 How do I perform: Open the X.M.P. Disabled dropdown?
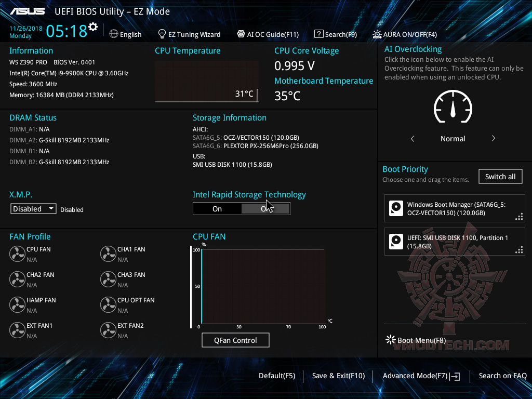coord(33,209)
